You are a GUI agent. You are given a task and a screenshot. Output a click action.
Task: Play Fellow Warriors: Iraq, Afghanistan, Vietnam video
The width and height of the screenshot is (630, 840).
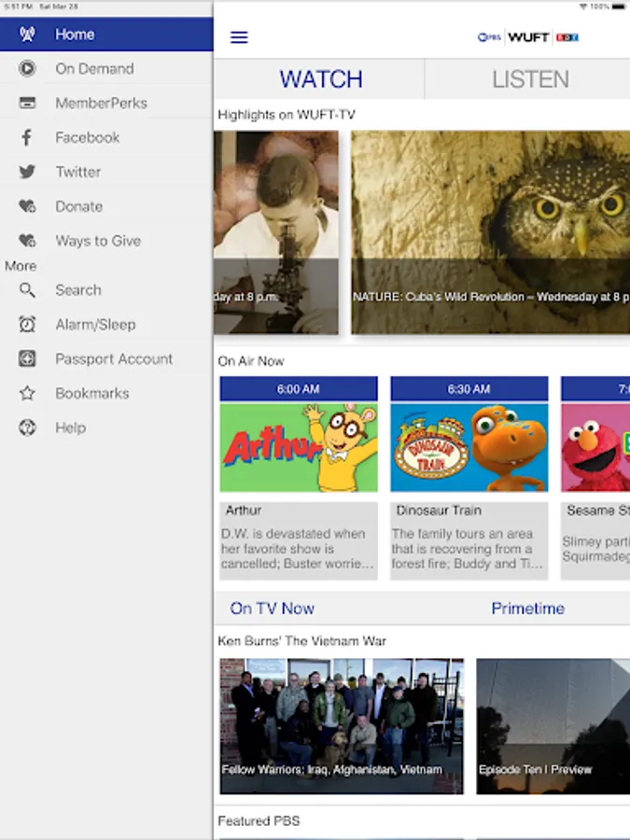click(342, 726)
